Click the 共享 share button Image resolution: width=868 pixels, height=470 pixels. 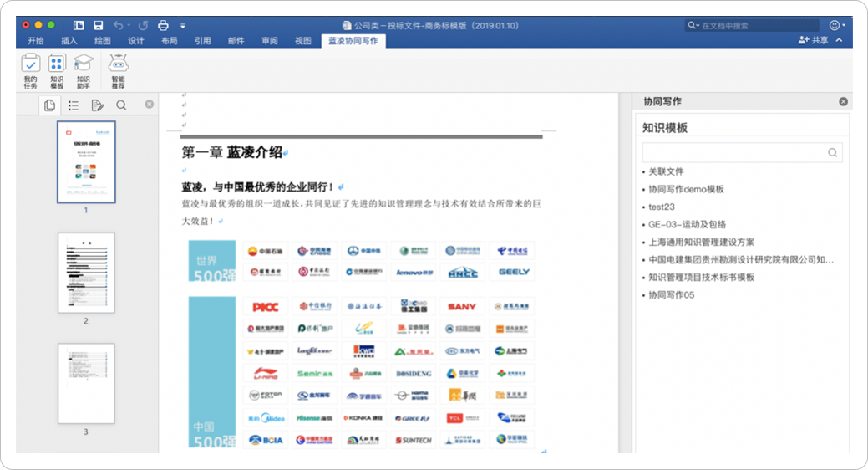tap(814, 40)
